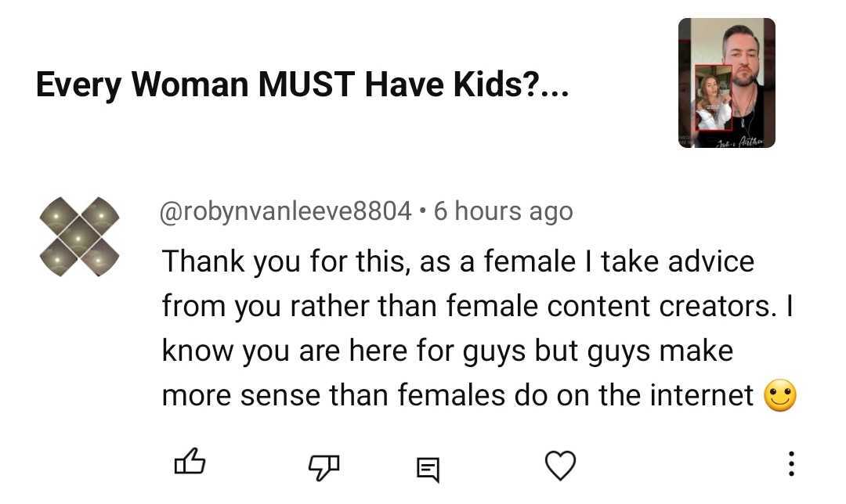Open the "Every Woman MUST Have Kids?..." title
The height and width of the screenshot is (504, 846).
302,85
